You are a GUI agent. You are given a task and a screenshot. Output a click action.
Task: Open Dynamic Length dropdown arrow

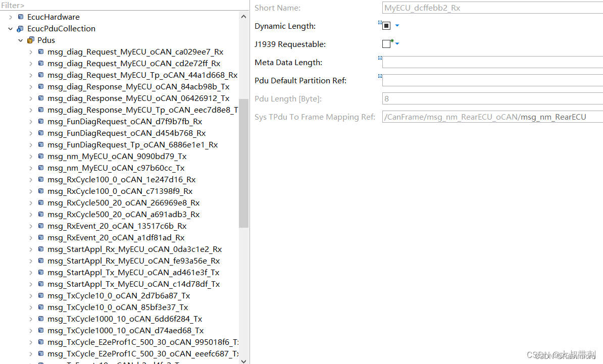click(397, 26)
